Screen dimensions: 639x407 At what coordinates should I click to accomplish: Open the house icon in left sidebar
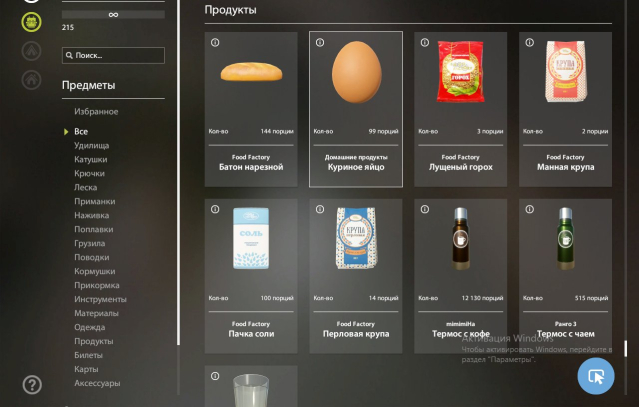point(31,80)
